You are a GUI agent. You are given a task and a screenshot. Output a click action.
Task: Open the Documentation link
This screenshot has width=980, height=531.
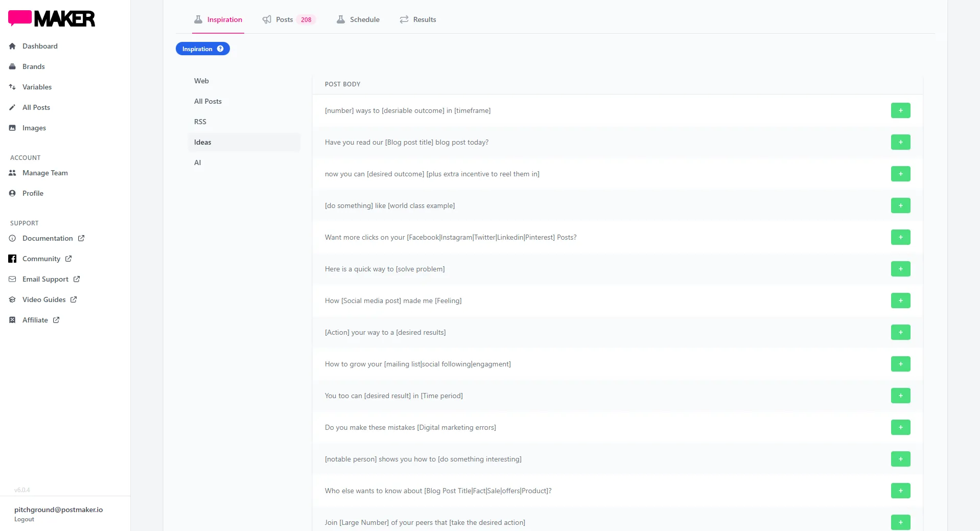(x=48, y=238)
